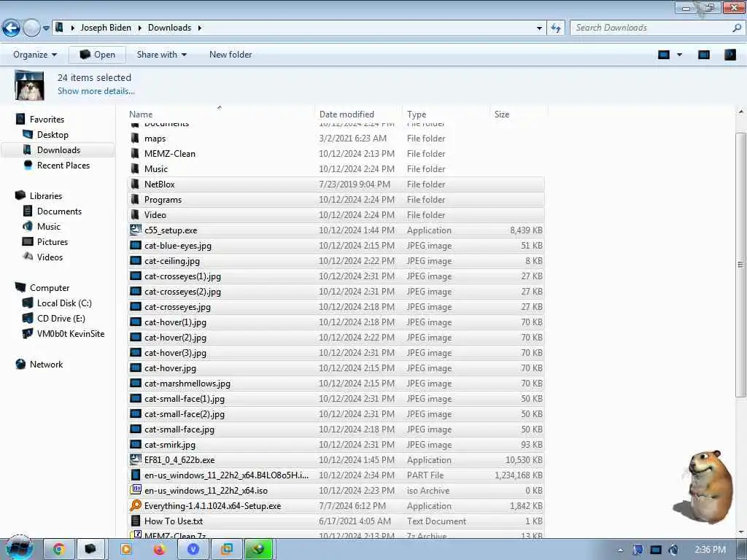747x560 pixels.
Task: Click the search magnifier icon
Action: (x=737, y=28)
